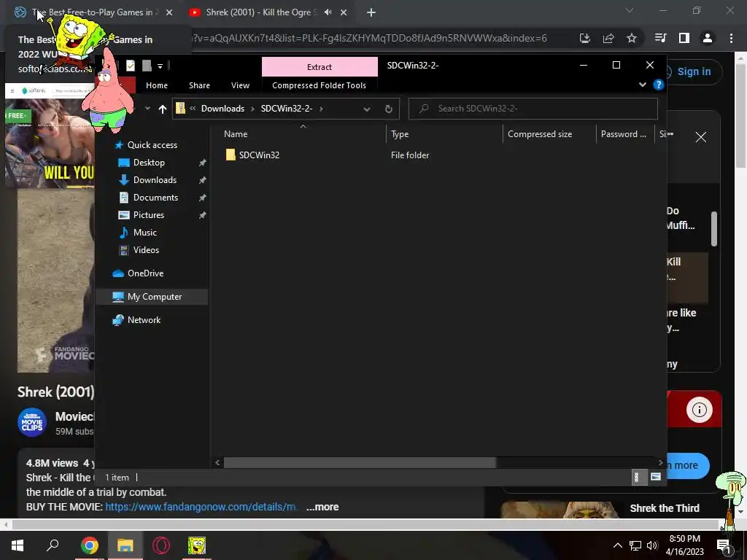Image resolution: width=747 pixels, height=560 pixels.
Task: Open Explorer Properties quick access icon
Action: (131, 66)
